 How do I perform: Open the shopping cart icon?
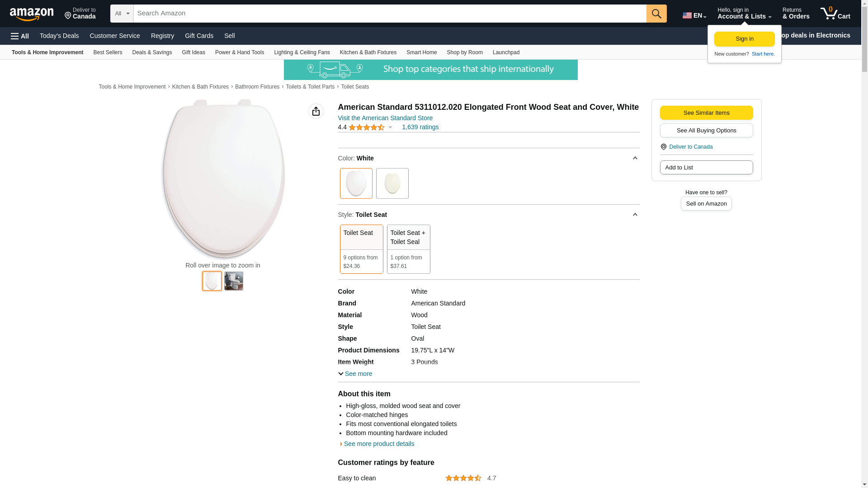coord(835,14)
